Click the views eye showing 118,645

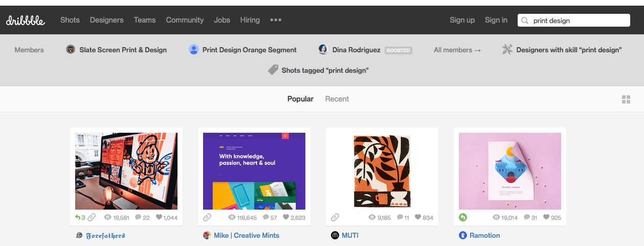232,217
